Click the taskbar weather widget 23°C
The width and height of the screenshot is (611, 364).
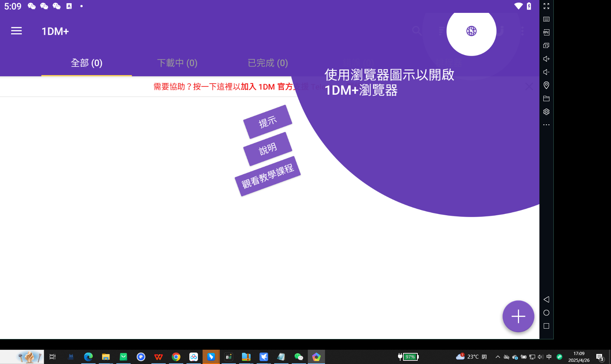pos(471,357)
